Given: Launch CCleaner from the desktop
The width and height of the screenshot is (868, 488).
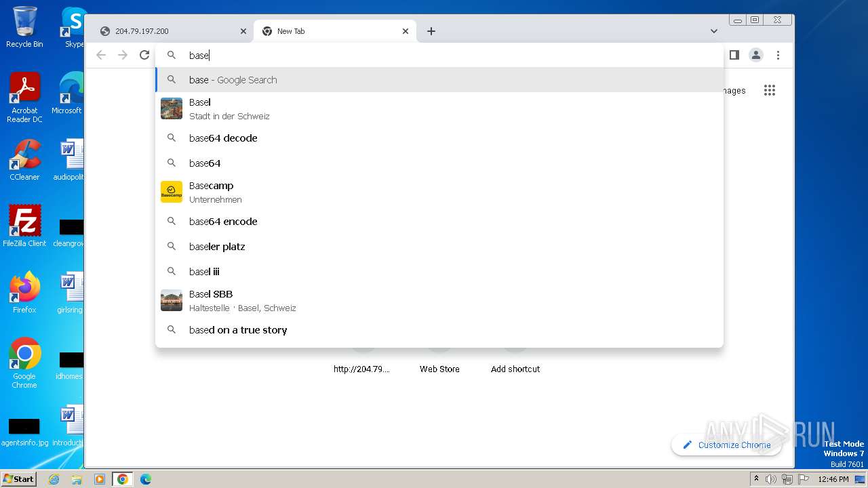Looking at the screenshot, I should [x=24, y=160].
